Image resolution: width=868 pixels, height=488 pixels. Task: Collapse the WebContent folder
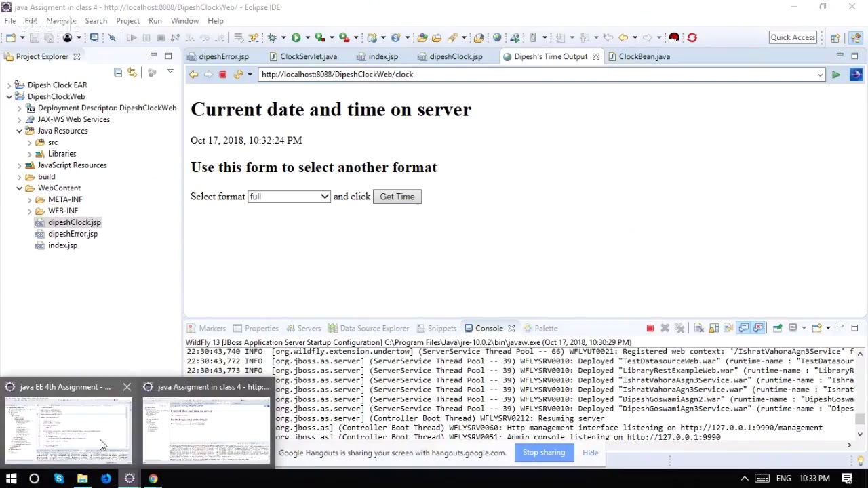tap(19, 188)
